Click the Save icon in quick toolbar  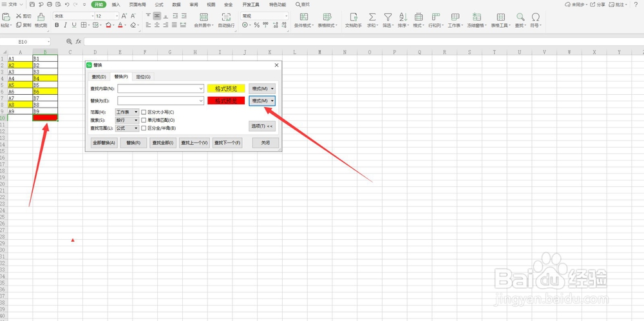(32, 5)
